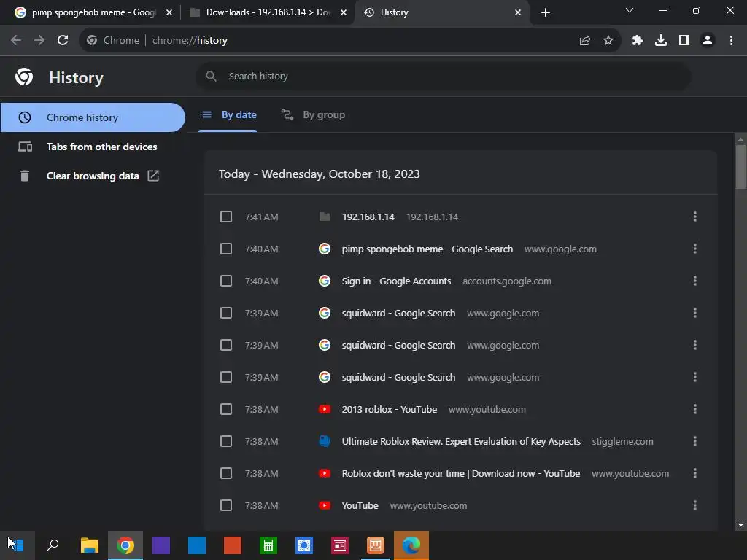Close the Downloads 192.168.1.14 tab
747x560 pixels.
click(x=344, y=12)
